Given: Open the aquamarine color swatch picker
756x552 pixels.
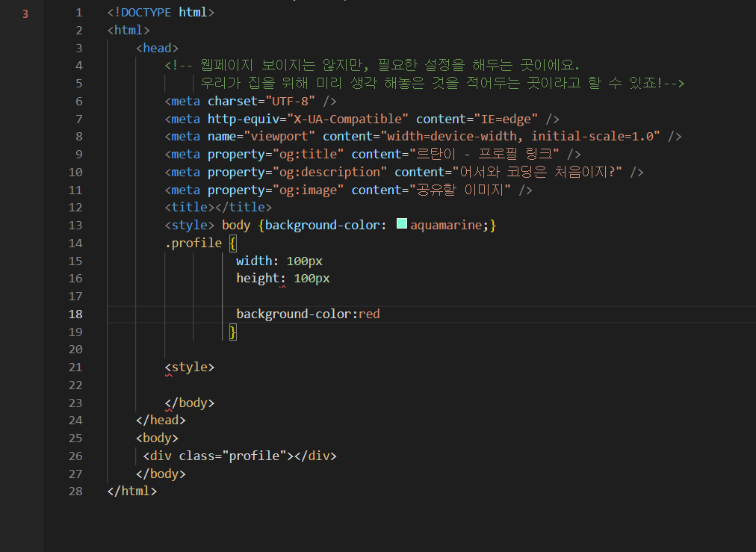Looking at the screenshot, I should tap(402, 223).
